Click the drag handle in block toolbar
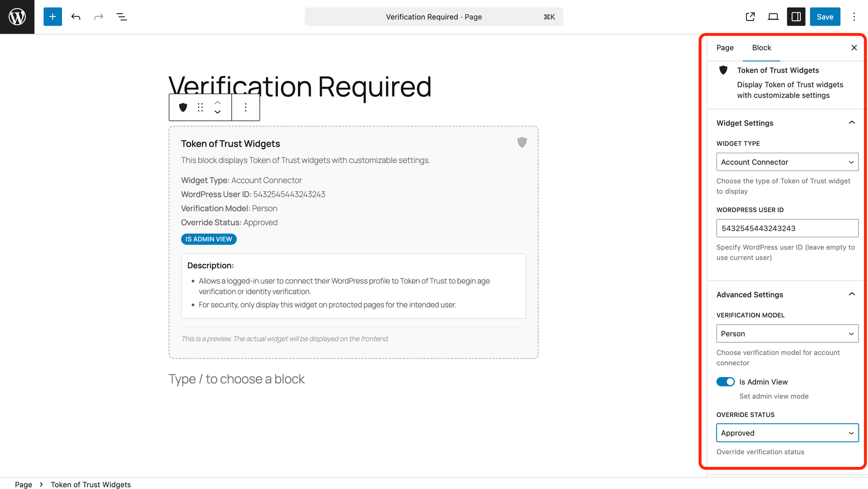This screenshot has width=868, height=489. tap(201, 107)
